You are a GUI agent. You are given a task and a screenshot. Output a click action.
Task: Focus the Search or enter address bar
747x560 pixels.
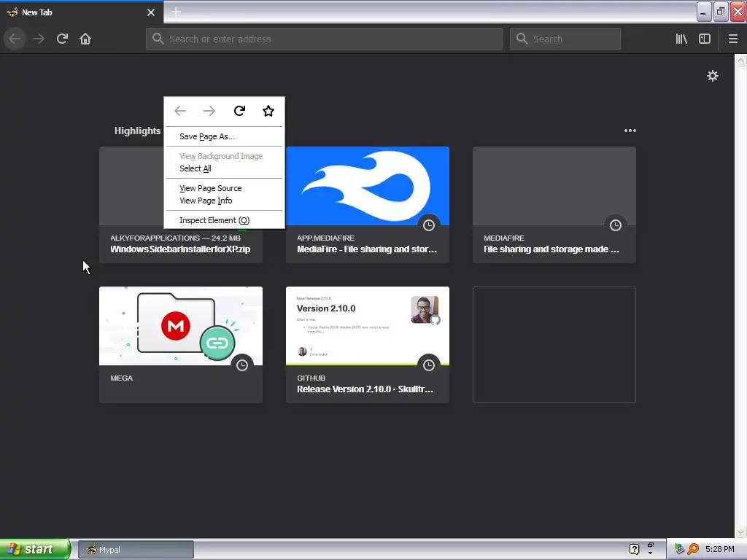point(324,39)
